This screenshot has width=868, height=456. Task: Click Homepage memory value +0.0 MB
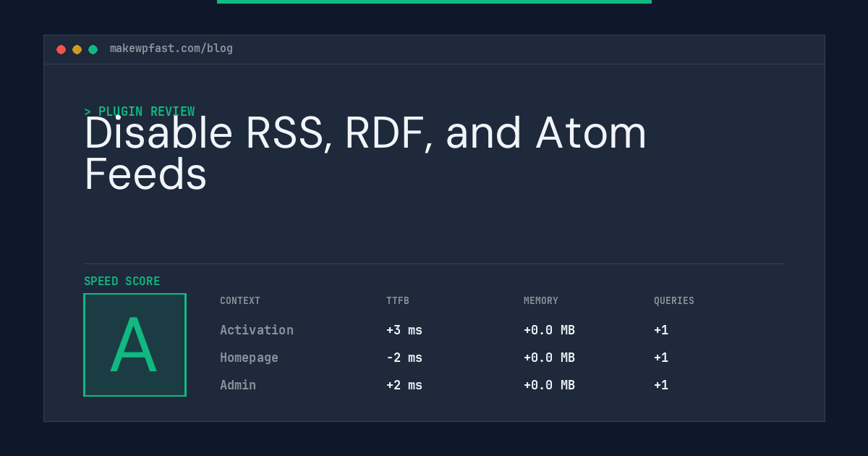(550, 358)
